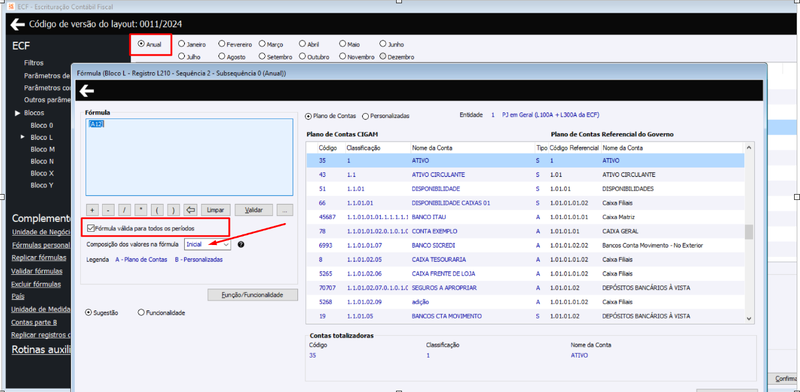Click the backspace arrow button under the formula
800x392 pixels.
point(191,210)
